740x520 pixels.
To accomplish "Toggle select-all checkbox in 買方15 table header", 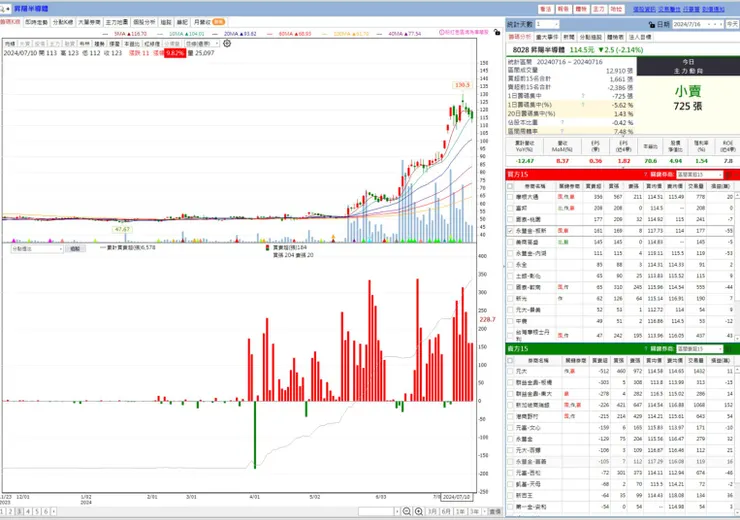I will 510,186.
